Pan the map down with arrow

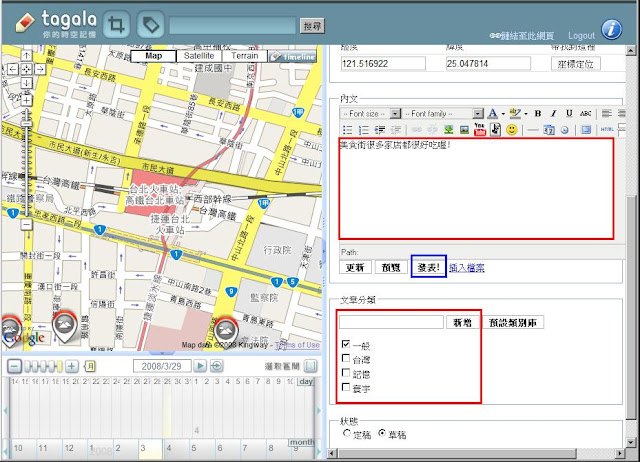coord(27,83)
